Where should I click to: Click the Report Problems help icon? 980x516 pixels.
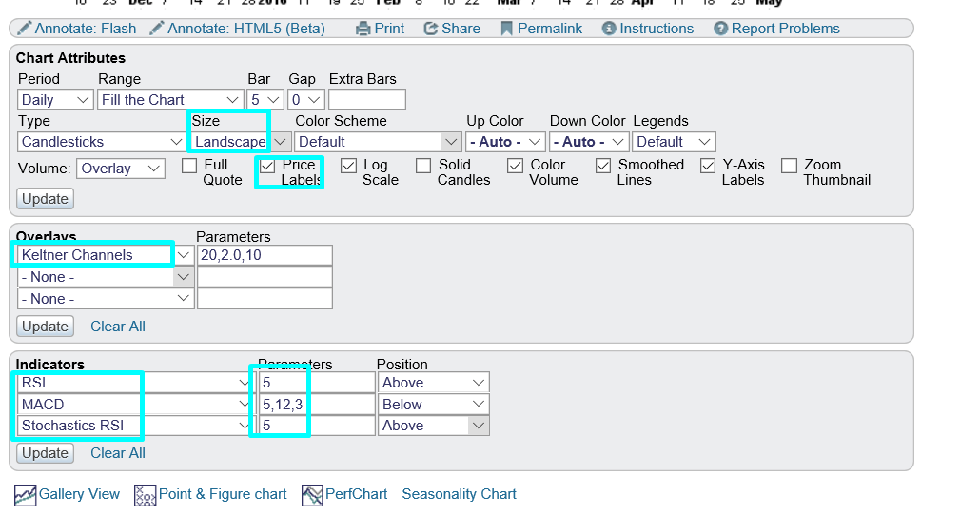pyautogui.click(x=721, y=29)
